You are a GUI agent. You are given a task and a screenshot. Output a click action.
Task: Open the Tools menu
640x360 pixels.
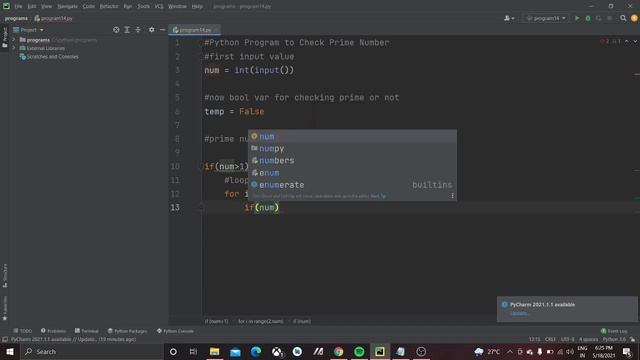(143, 7)
